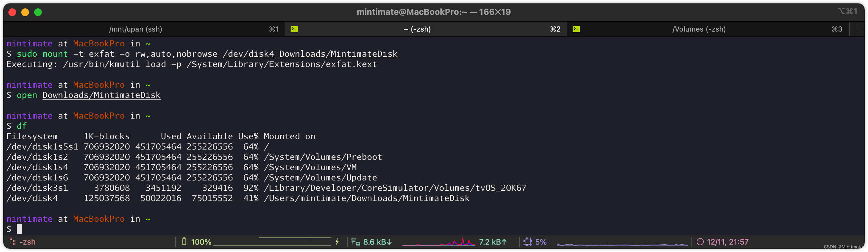This screenshot has height=252, width=868.
Task: Click the network activity icon
Action: 355,242
